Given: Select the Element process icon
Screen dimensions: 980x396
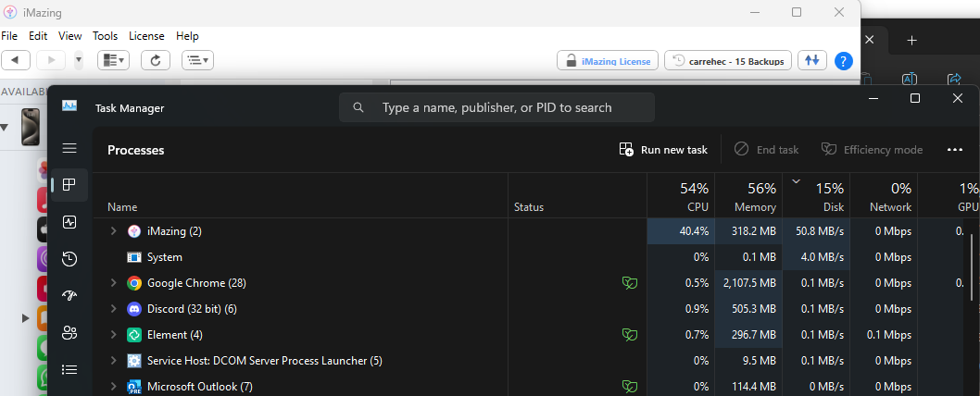Looking at the screenshot, I should coord(133,335).
